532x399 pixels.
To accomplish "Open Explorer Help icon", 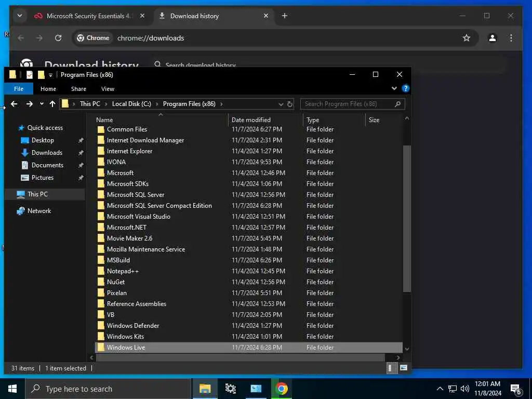I will tap(405, 88).
